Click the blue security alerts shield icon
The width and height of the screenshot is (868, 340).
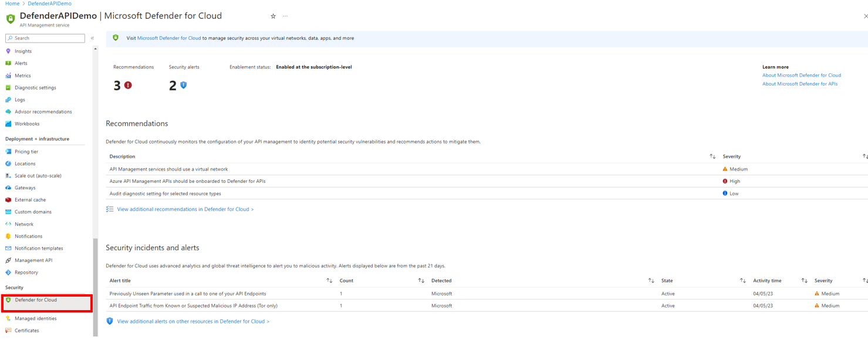coord(183,85)
